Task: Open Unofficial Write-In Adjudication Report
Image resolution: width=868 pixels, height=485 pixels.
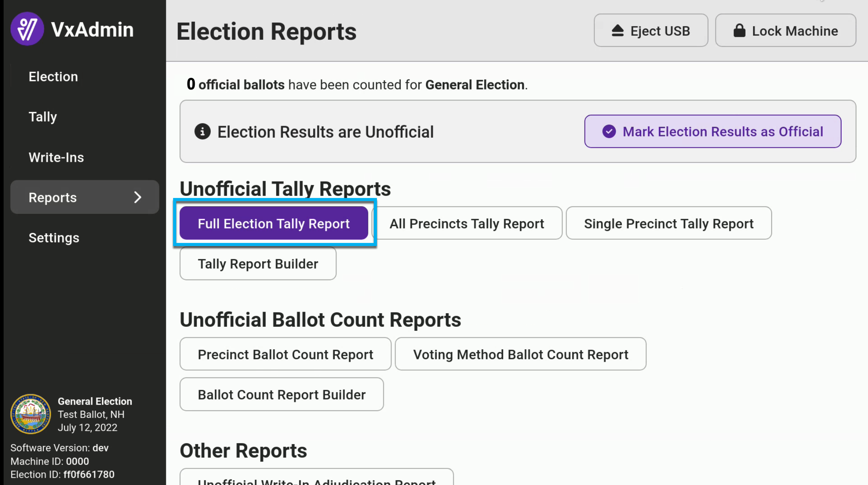Action: 317,478
